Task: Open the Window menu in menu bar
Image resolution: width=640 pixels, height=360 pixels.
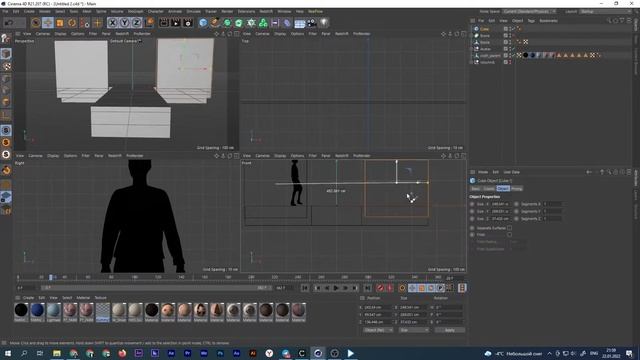Action: (x=284, y=11)
